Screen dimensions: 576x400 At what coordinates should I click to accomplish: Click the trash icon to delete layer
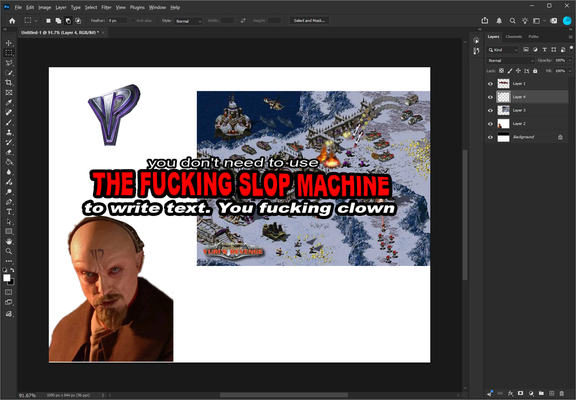[561, 393]
